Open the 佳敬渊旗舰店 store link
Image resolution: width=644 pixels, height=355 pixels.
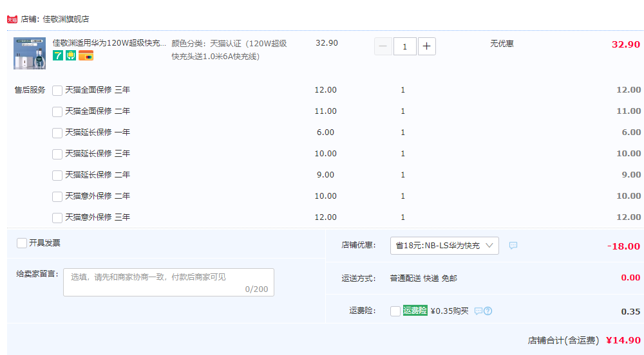tap(66, 19)
